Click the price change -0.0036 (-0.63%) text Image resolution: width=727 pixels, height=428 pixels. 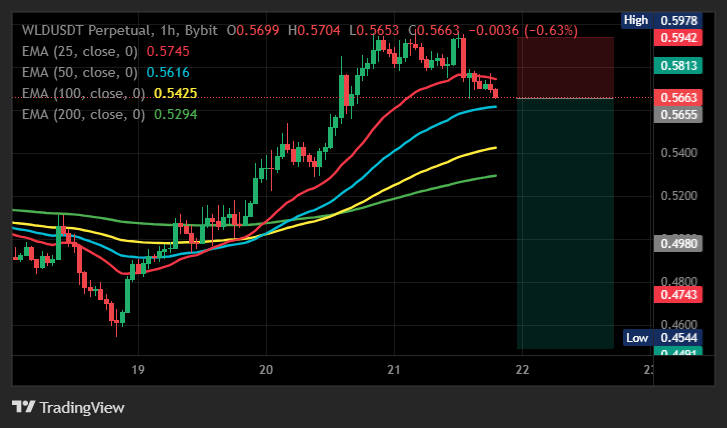[x=523, y=31]
